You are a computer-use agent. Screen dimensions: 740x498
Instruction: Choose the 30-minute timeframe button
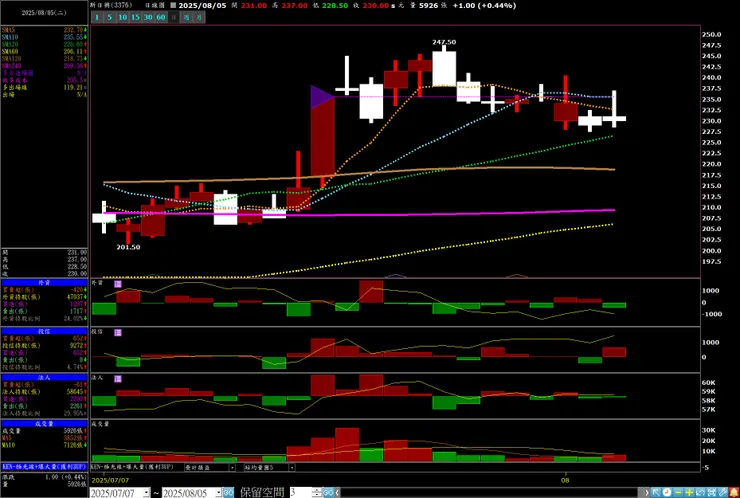coord(148,17)
